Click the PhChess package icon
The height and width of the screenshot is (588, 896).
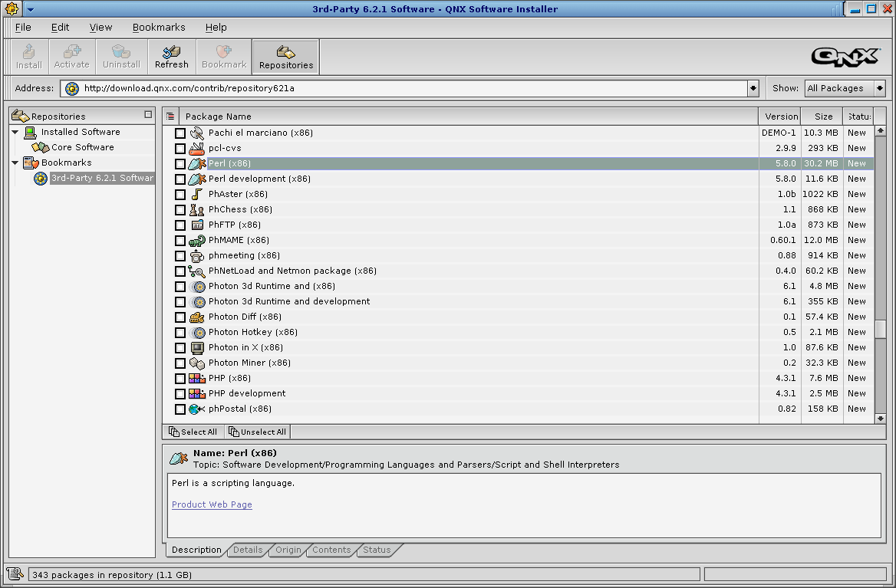(197, 209)
